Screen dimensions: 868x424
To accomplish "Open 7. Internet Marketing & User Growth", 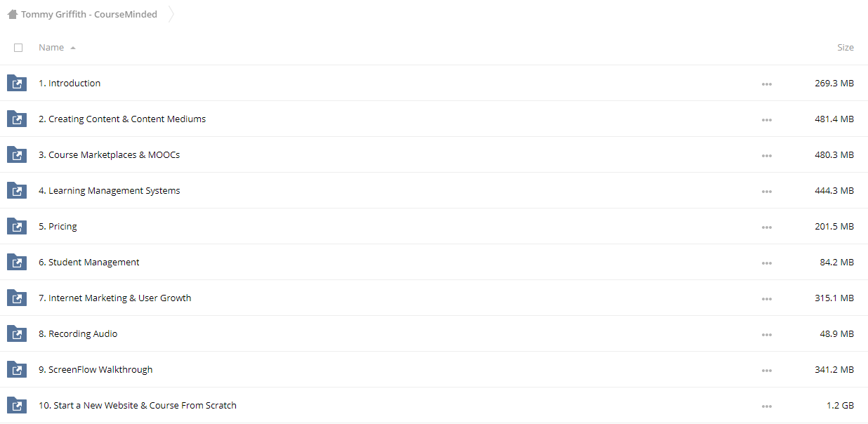I will [x=115, y=298].
